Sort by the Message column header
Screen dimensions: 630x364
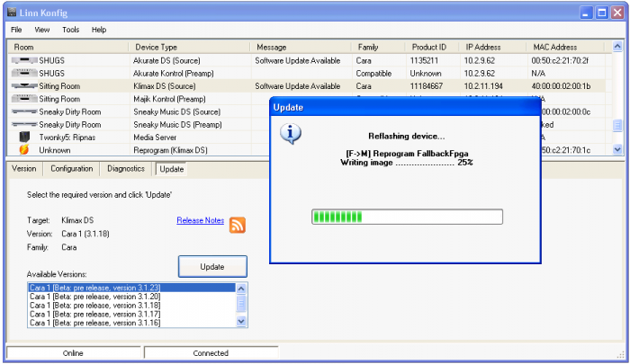[301, 47]
